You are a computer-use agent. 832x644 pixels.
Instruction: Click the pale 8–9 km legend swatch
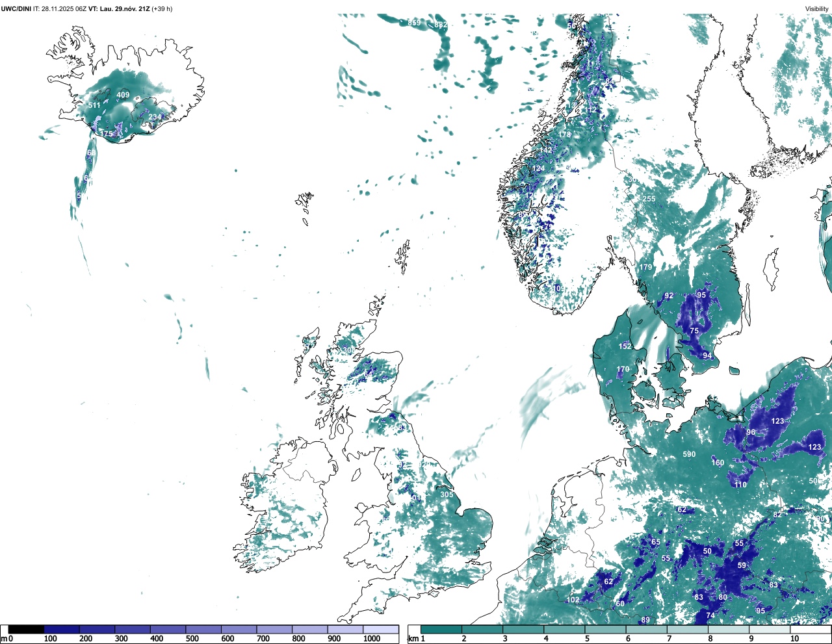pos(729,629)
